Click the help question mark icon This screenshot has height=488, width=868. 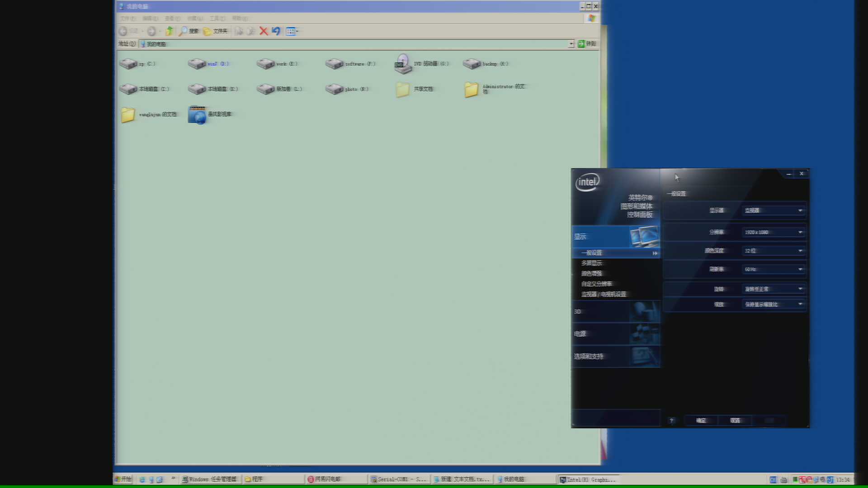(x=671, y=421)
